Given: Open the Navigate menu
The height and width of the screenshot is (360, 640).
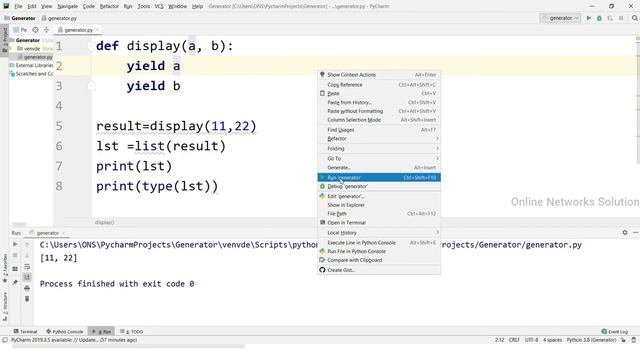Looking at the screenshot, I should (67, 6).
